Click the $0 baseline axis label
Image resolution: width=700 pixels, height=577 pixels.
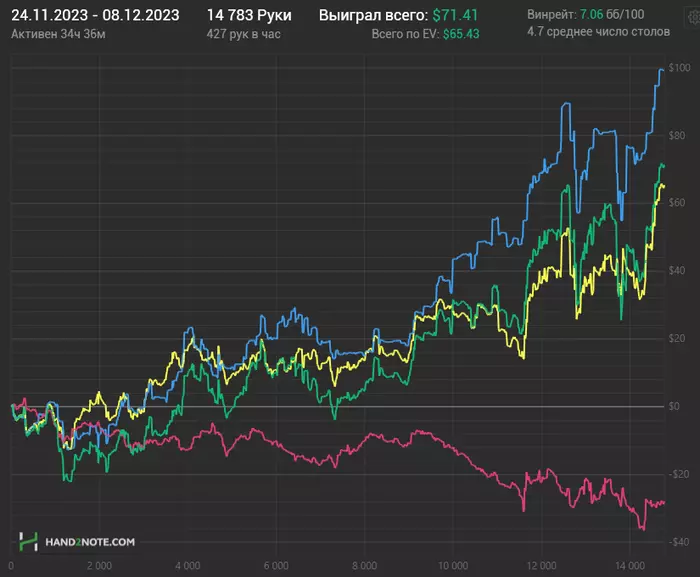pos(674,406)
